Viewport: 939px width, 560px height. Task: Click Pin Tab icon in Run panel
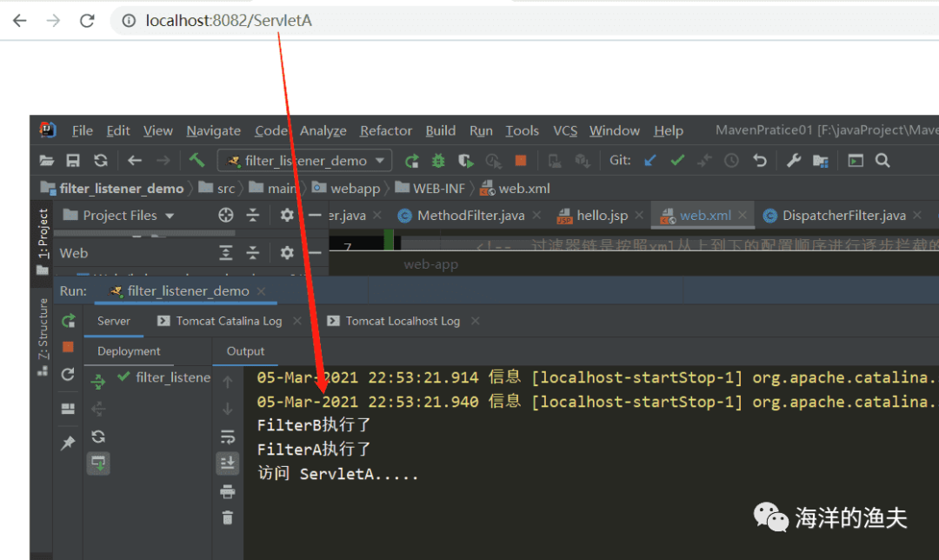click(x=68, y=443)
